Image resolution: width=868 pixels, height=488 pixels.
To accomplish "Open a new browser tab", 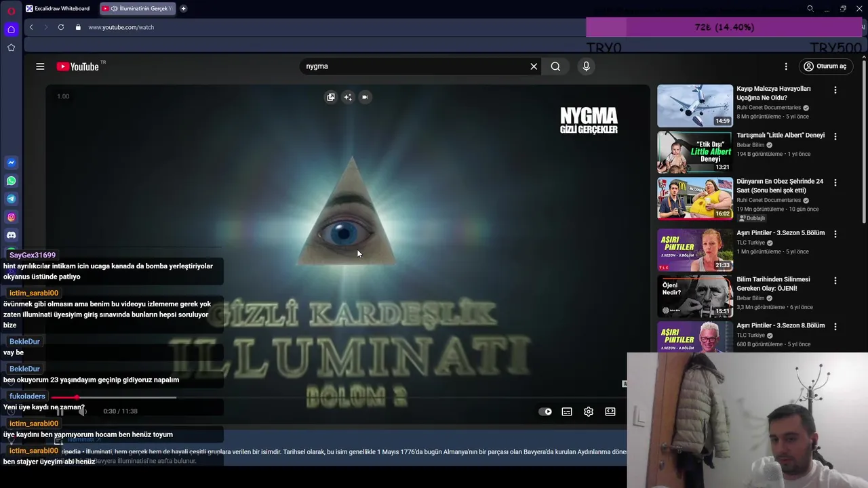I will 183,9.
